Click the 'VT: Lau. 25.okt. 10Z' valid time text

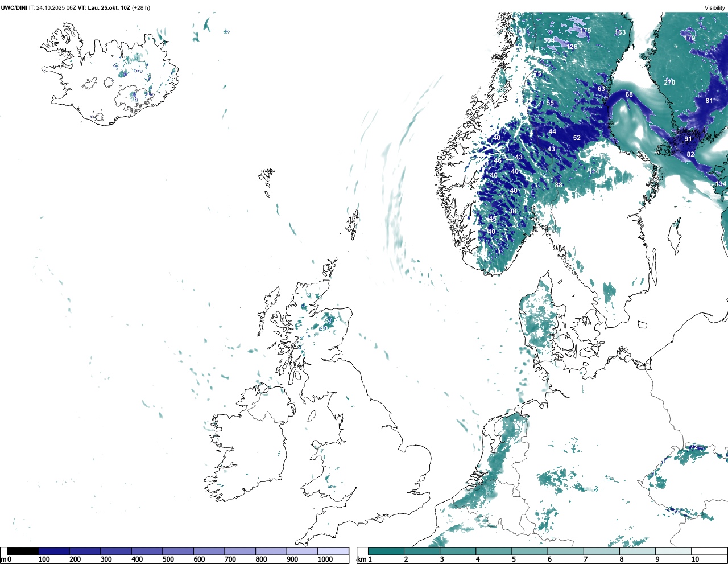click(104, 7)
